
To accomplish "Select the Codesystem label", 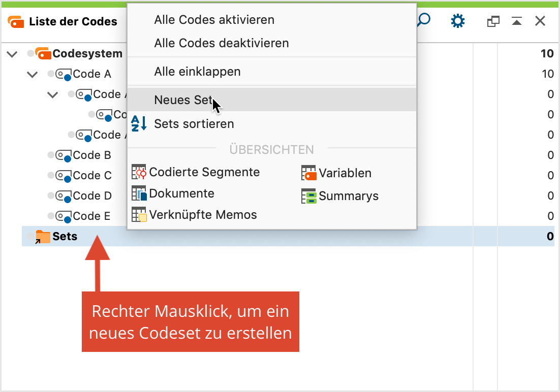I will pos(87,53).
